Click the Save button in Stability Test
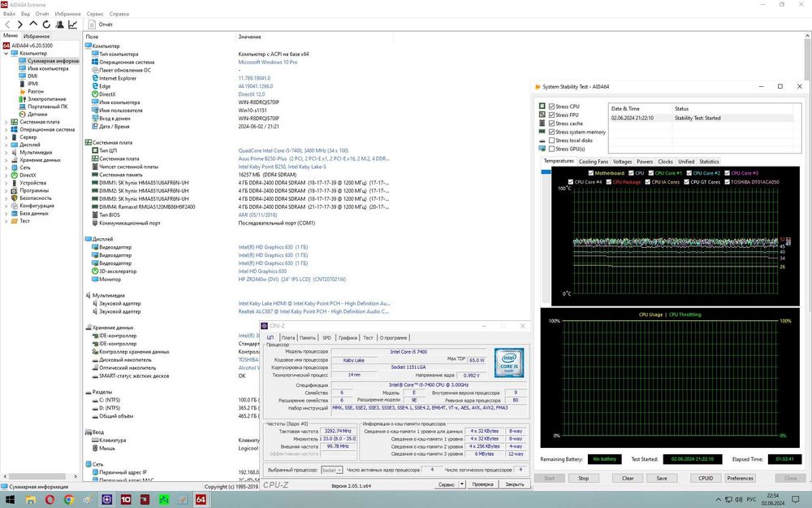This screenshot has height=508, width=812. pyautogui.click(x=662, y=478)
